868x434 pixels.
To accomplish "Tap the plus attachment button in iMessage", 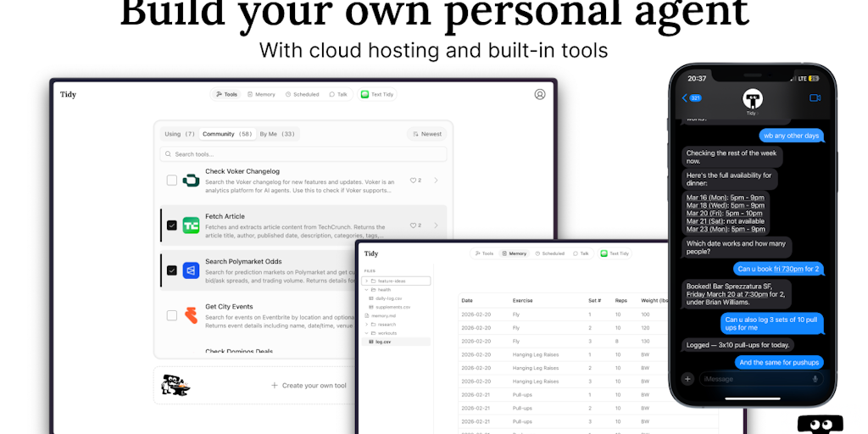I will (687, 379).
